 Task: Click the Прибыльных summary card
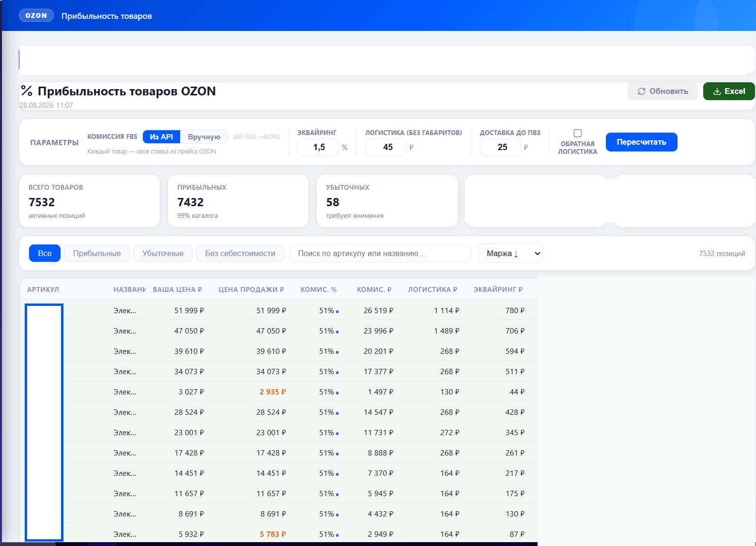point(238,201)
